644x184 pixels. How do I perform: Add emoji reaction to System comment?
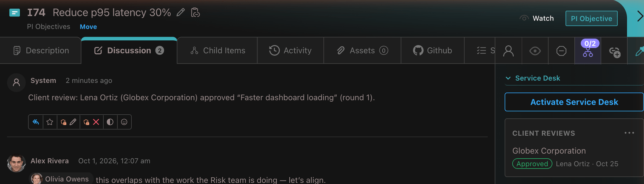pos(124,122)
